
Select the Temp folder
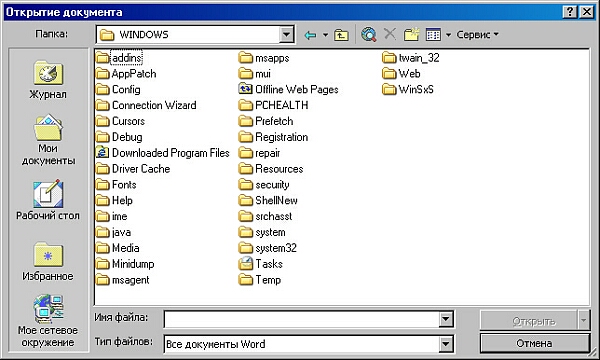(260, 280)
